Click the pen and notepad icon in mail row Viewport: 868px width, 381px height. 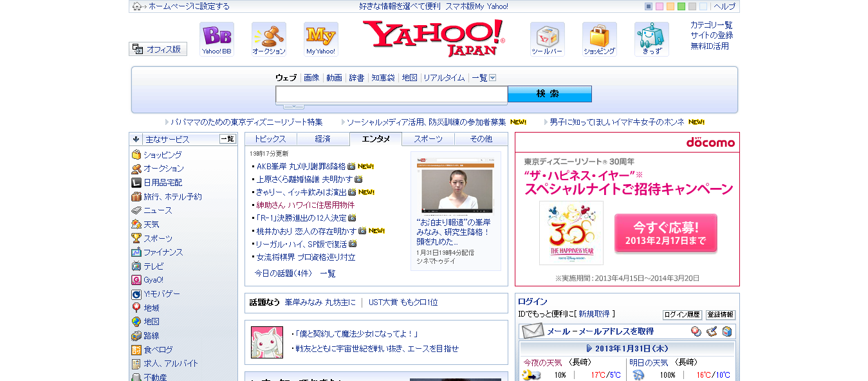[711, 331]
